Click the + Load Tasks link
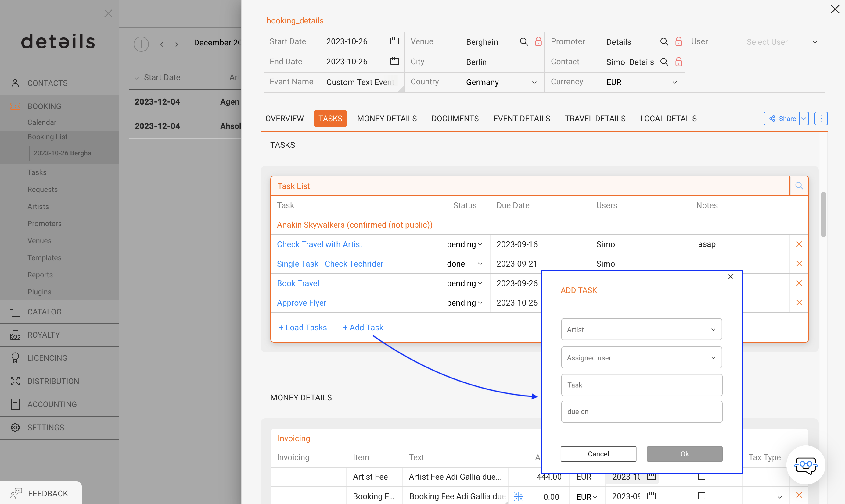Screen dimensions: 845x504 303,327
